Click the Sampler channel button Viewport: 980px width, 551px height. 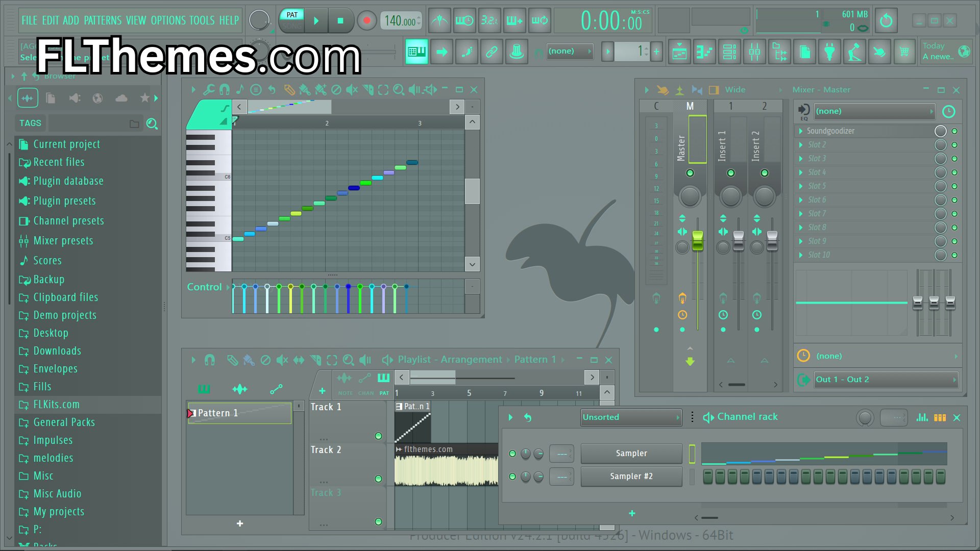[631, 454]
